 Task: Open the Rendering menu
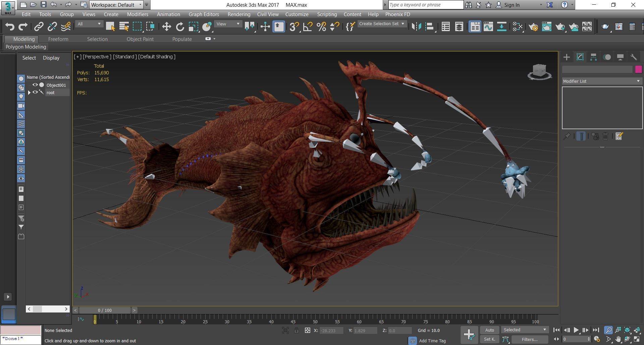[239, 14]
